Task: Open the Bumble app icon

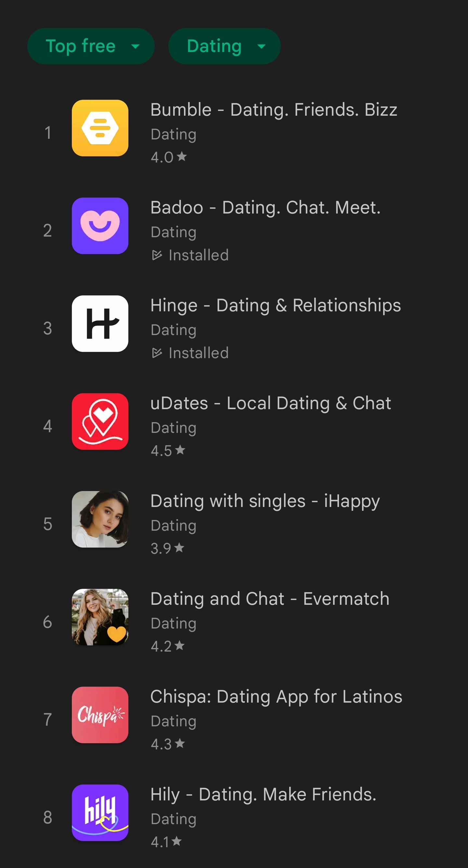Action: tap(100, 128)
